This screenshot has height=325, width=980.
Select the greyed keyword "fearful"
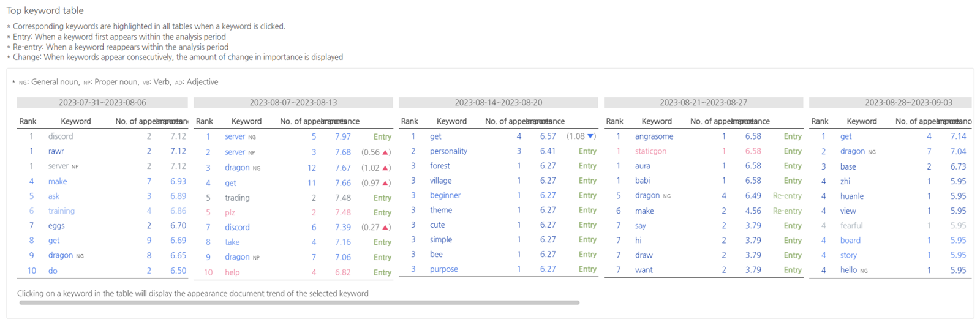click(x=851, y=225)
